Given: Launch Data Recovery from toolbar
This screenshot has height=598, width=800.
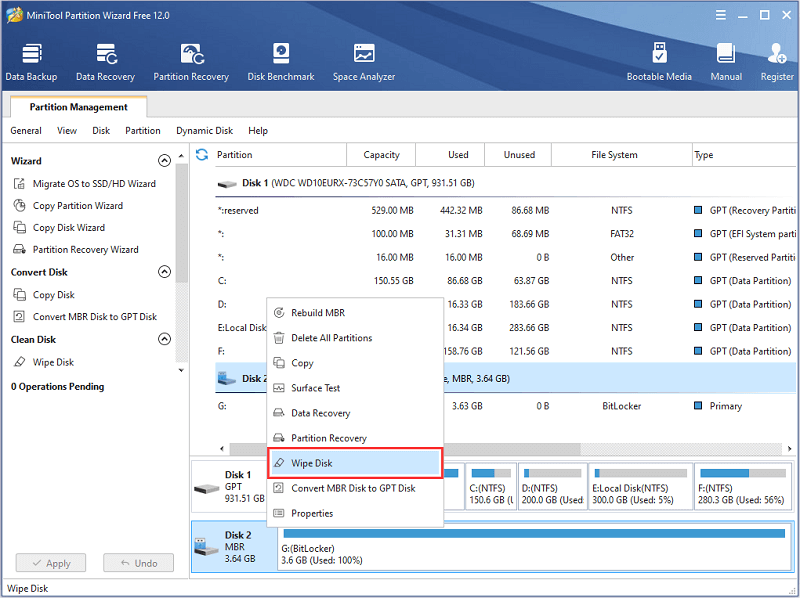Looking at the screenshot, I should [106, 62].
